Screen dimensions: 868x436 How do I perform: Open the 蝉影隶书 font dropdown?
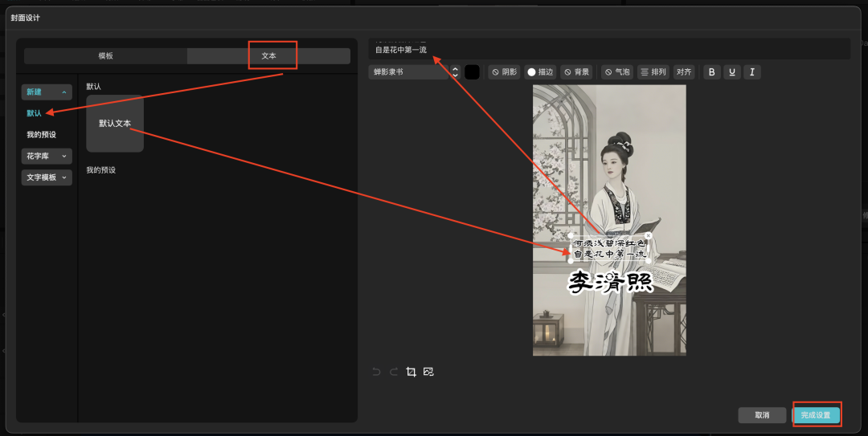(408, 72)
